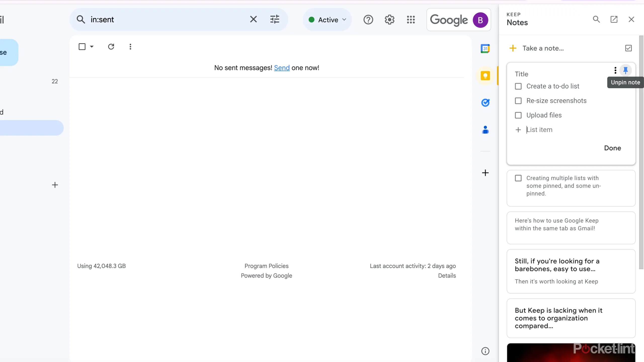The width and height of the screenshot is (644, 362).
Task: Check the Create a to-do list item
Action: pos(518,86)
